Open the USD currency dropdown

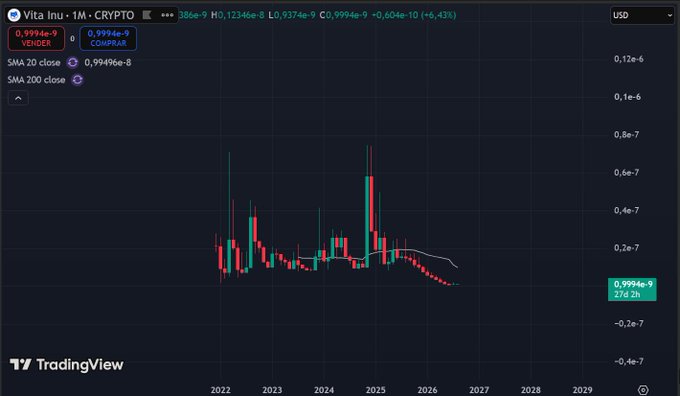[642, 15]
